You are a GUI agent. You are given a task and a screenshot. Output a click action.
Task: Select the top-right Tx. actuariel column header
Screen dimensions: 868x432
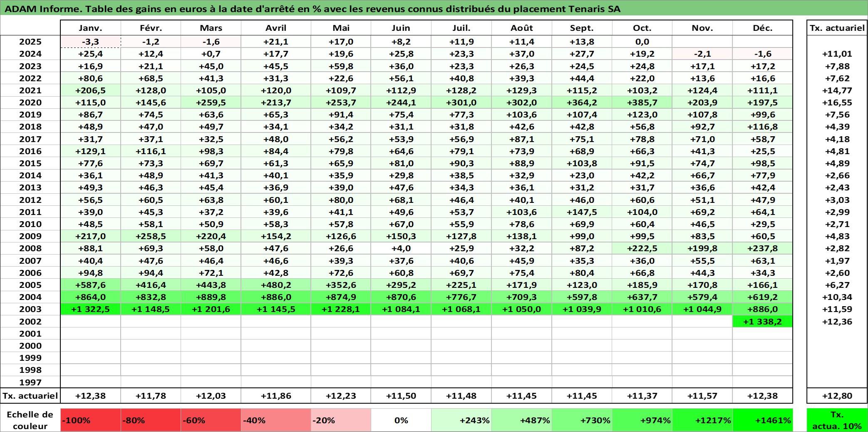(837, 28)
